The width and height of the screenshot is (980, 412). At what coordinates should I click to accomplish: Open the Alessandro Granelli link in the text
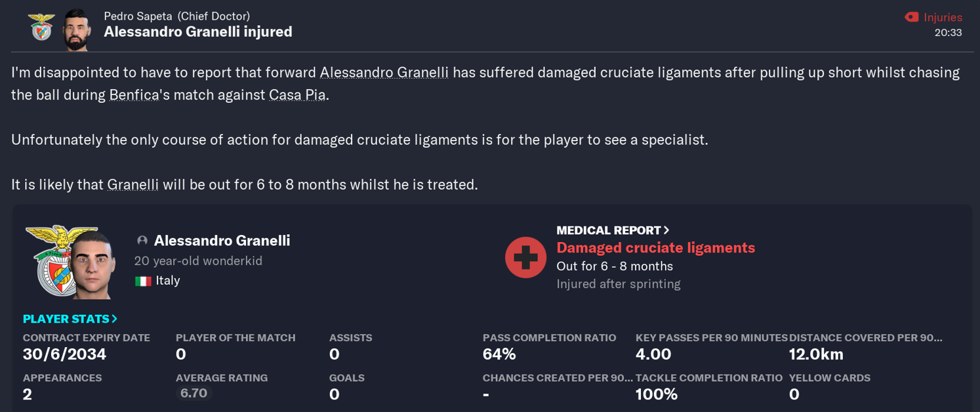coord(382,72)
